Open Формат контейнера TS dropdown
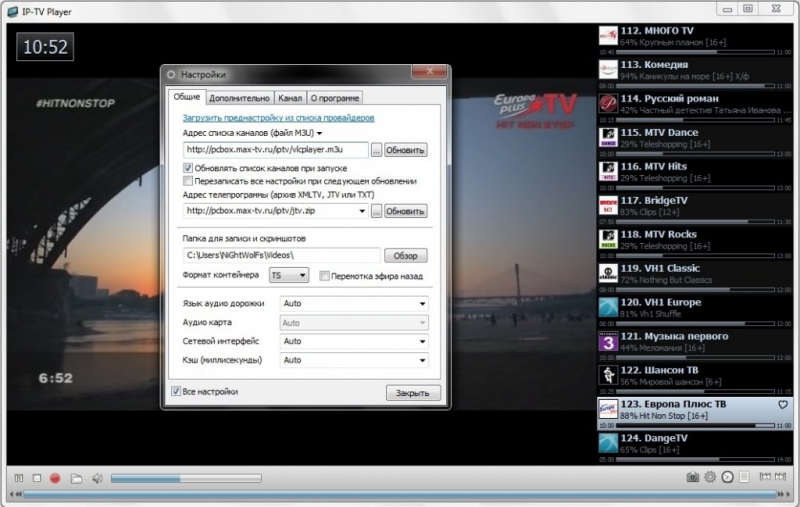Viewport: 800px width, 507px height. point(289,275)
